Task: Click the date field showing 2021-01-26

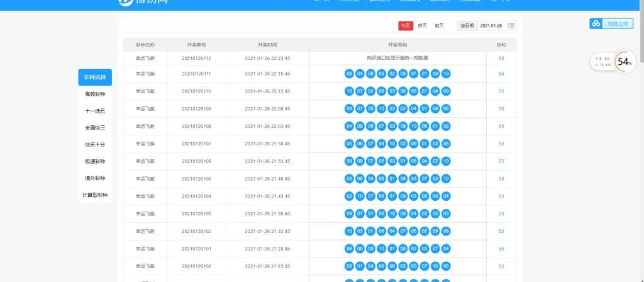Action: click(x=491, y=26)
